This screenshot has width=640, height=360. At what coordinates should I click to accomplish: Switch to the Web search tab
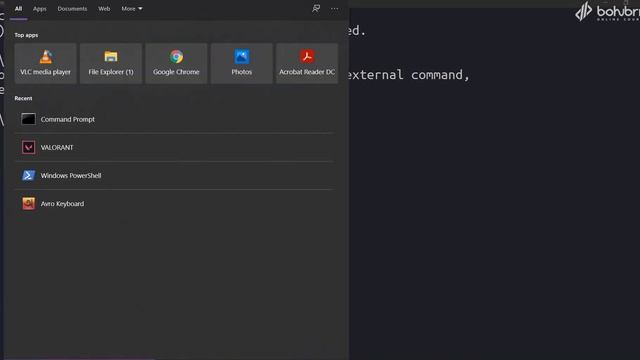[x=104, y=9]
